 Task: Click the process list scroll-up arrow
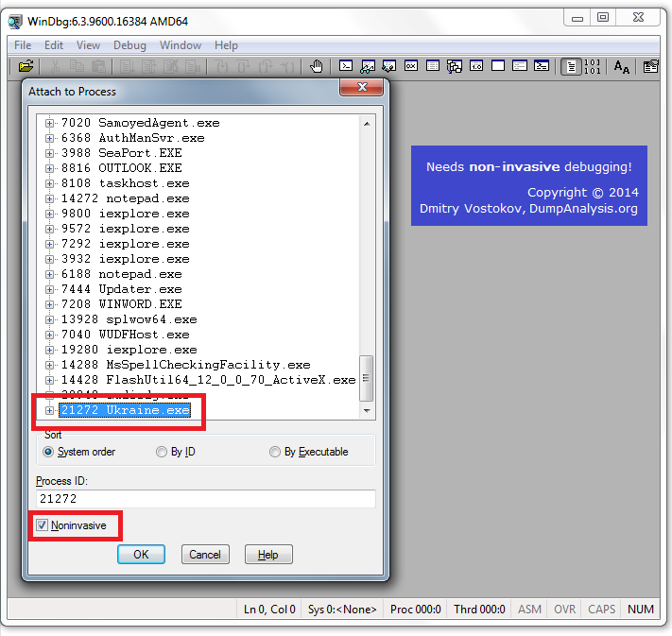[x=367, y=124]
